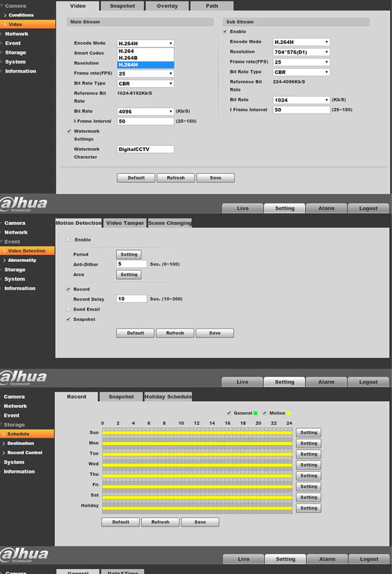Edit Watermark Character DigitalCCTV field

[x=145, y=149]
